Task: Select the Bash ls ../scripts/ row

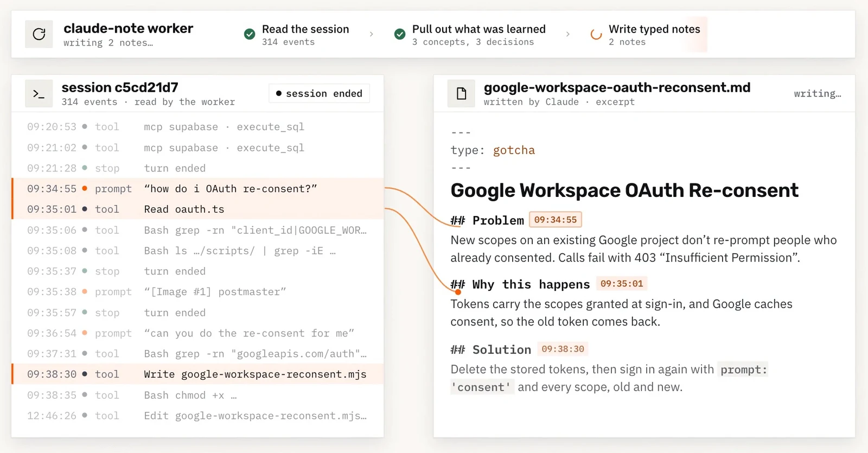Action: [197, 251]
